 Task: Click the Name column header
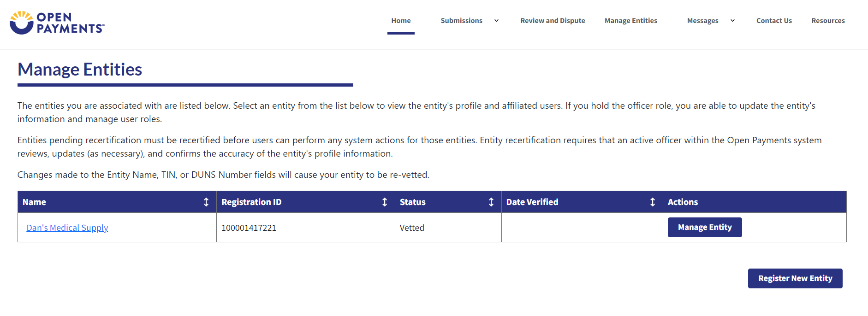coord(35,202)
